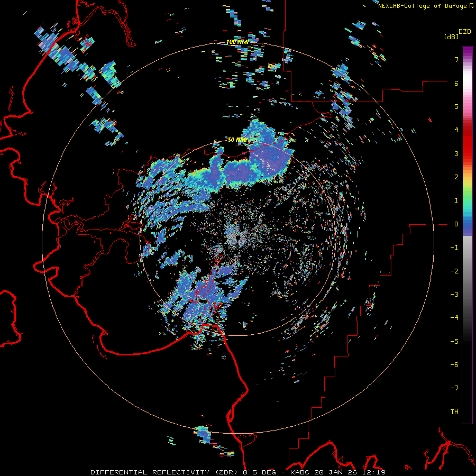The height and width of the screenshot is (476, 476).
Task: Click the DIFFERENTIAL REFLECTIVITY (ZDR) caption
Action: (165, 472)
